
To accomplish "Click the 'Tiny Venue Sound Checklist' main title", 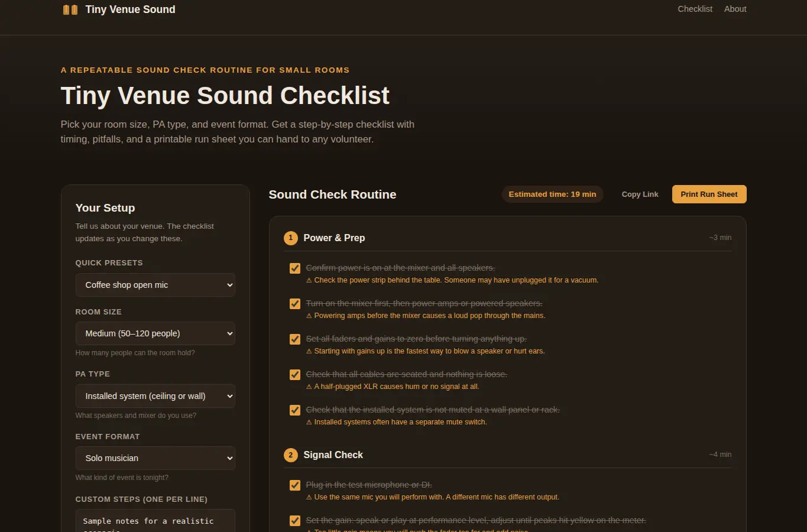I will point(225,96).
